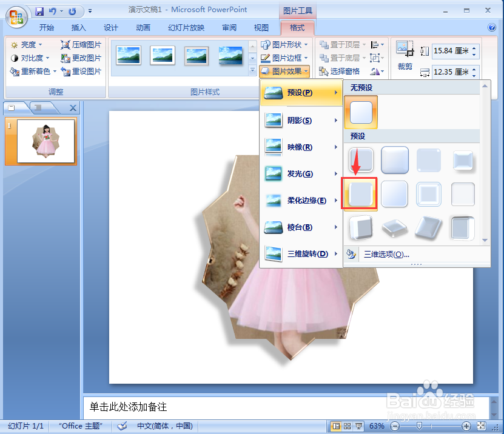Open the Contrast (对比度) dropdown
The width and height of the screenshot is (504, 434).
point(30,58)
